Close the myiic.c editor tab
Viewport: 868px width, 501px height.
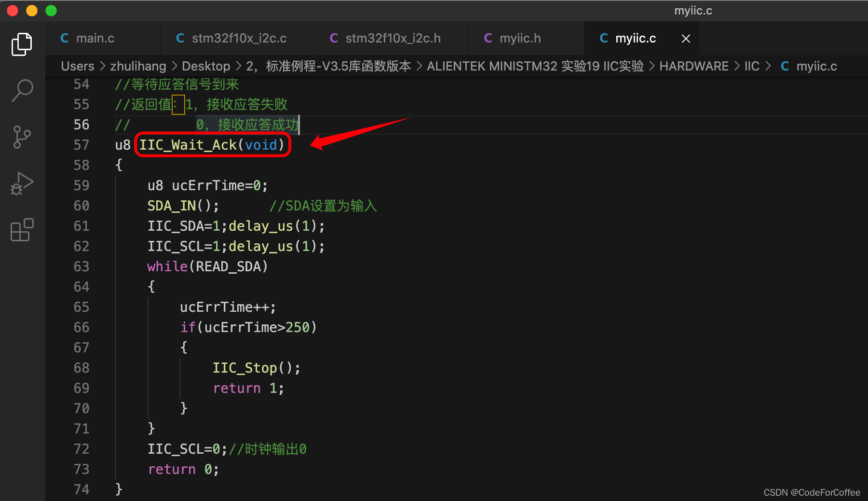[686, 39]
